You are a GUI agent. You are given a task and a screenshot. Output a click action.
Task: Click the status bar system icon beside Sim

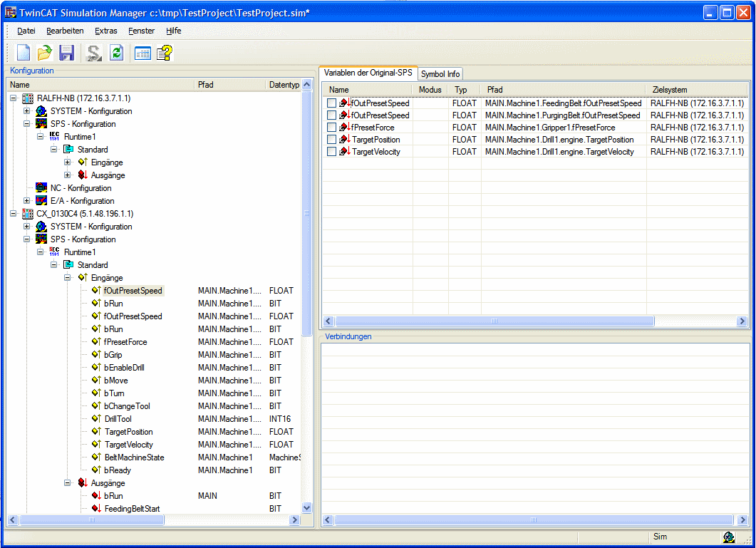click(728, 537)
